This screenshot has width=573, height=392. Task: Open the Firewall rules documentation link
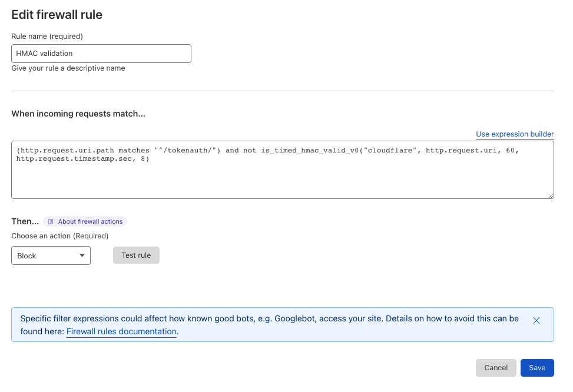121,332
